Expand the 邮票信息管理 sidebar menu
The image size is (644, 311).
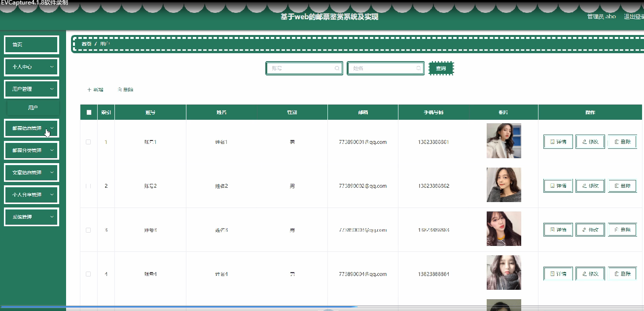tap(32, 128)
